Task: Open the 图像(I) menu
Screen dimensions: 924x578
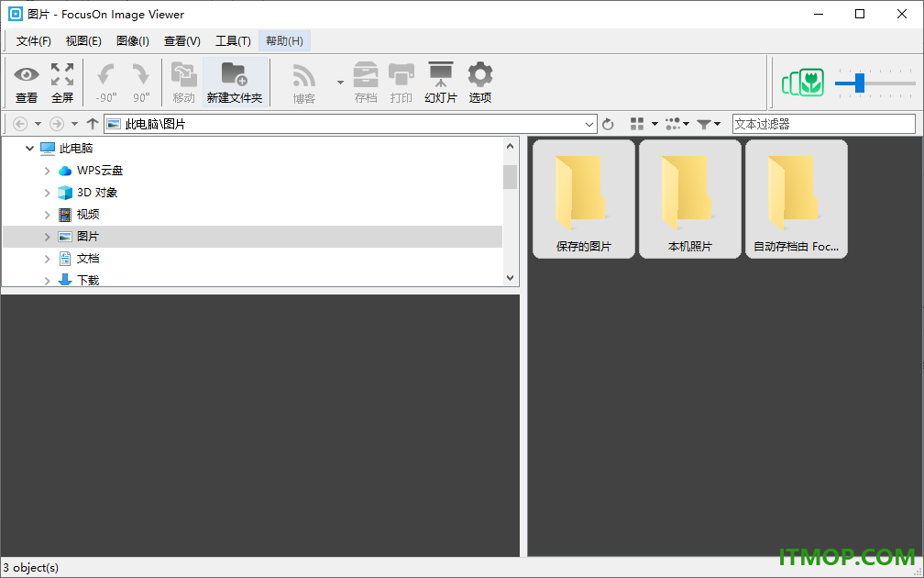Action: click(133, 40)
